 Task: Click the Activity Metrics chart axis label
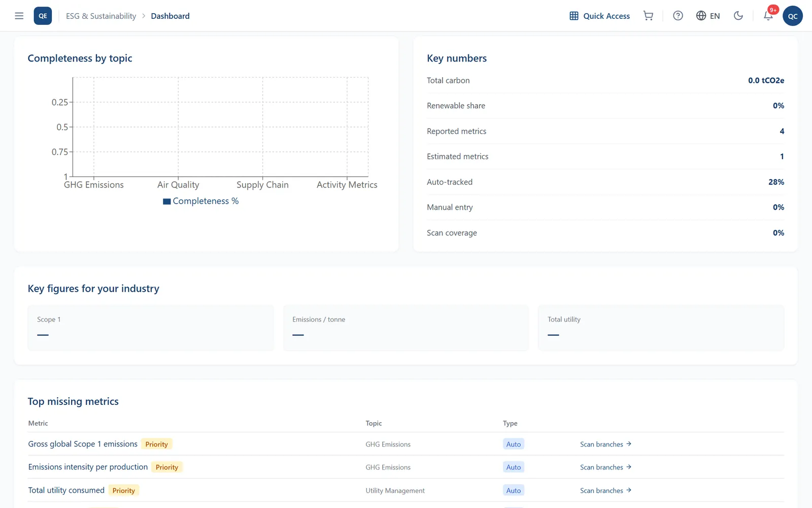(347, 185)
